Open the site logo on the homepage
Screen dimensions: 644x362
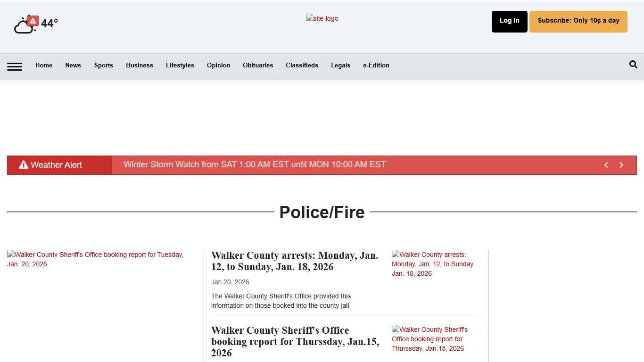coord(322,18)
